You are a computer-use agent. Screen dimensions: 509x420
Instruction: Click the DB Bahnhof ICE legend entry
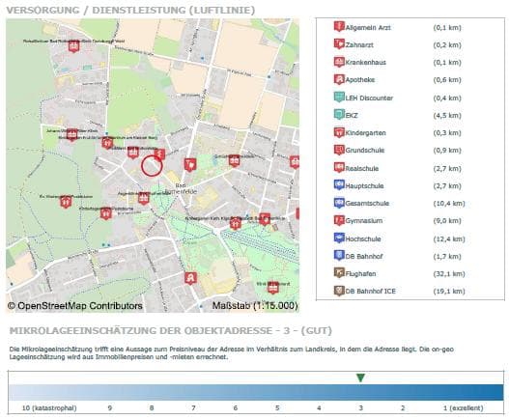[399, 292]
